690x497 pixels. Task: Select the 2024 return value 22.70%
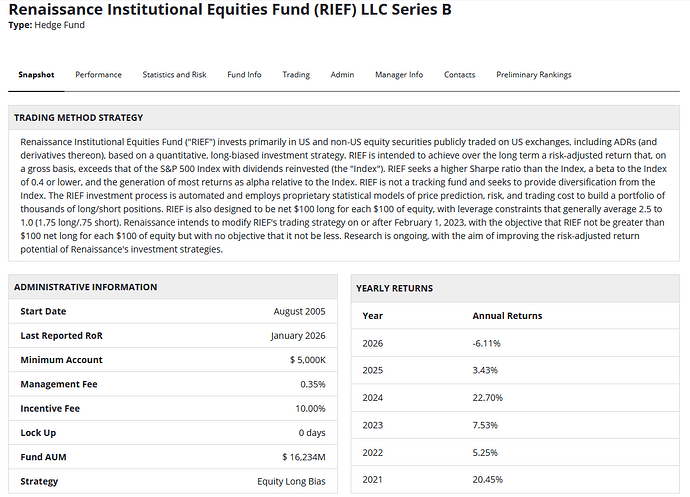pyautogui.click(x=487, y=397)
